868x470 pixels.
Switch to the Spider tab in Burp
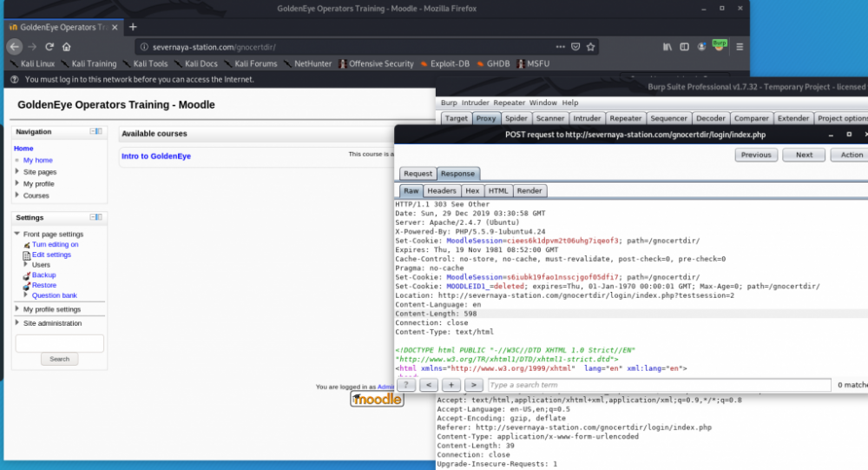point(516,118)
